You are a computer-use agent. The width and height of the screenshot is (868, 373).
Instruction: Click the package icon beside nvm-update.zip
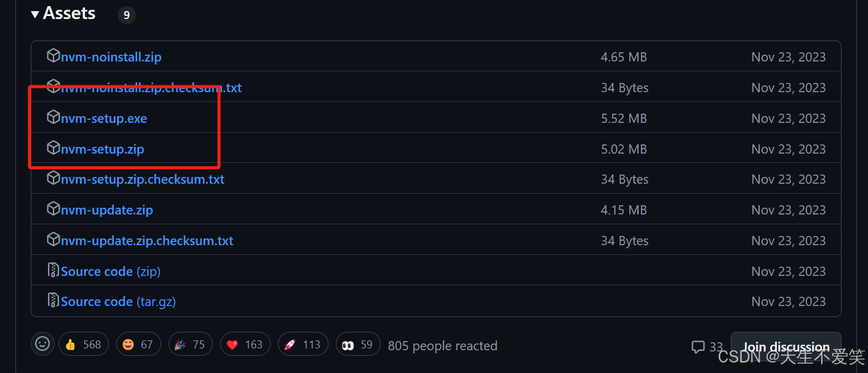pyautogui.click(x=54, y=209)
